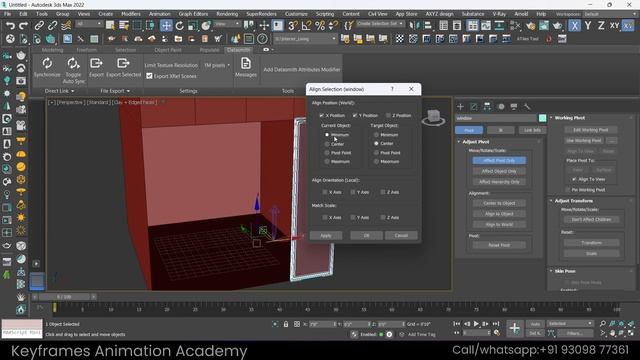Open the Display panel tab

click(514, 107)
